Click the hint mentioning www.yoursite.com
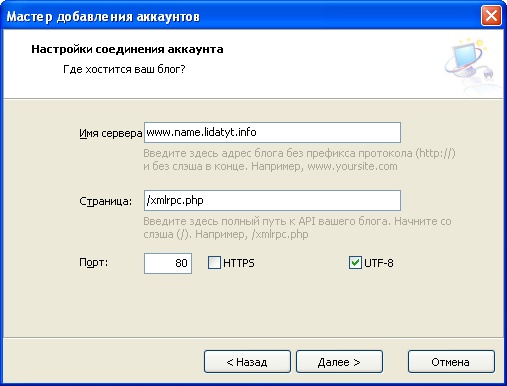The width and height of the screenshot is (507, 386). (299, 160)
